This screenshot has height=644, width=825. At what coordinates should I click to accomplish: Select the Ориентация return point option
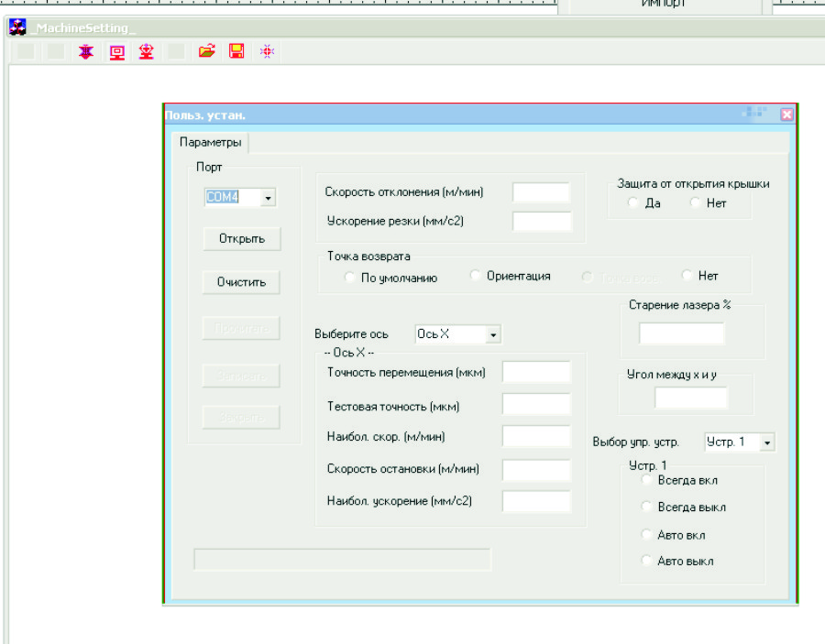pos(476,276)
